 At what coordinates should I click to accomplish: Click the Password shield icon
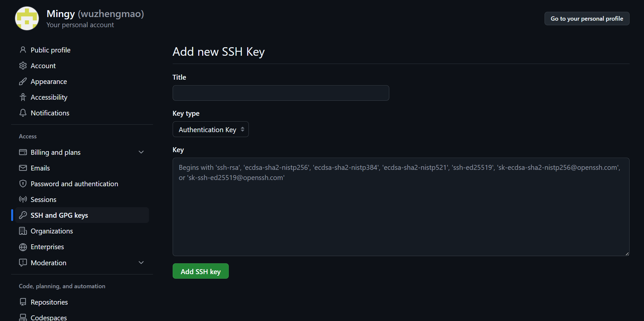click(23, 184)
